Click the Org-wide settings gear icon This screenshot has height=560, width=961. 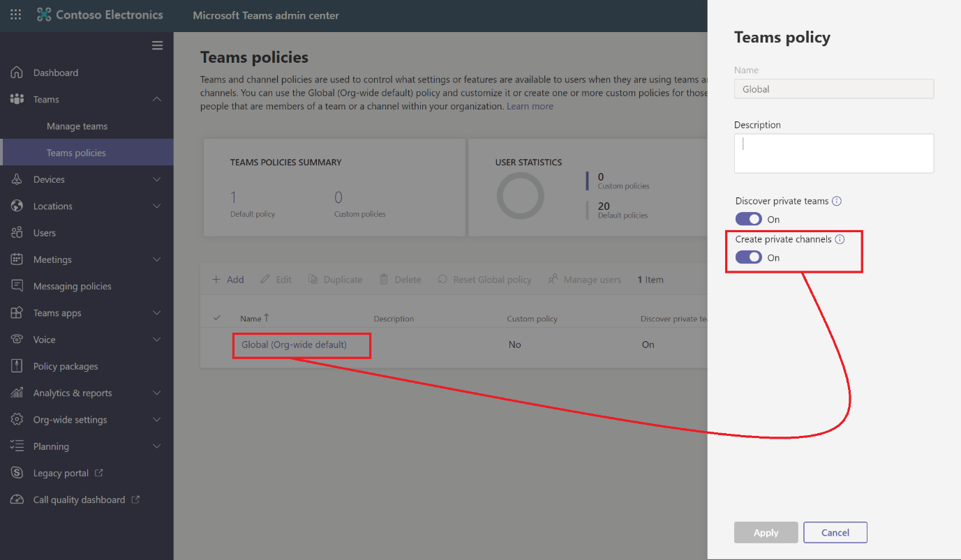pos(17,420)
